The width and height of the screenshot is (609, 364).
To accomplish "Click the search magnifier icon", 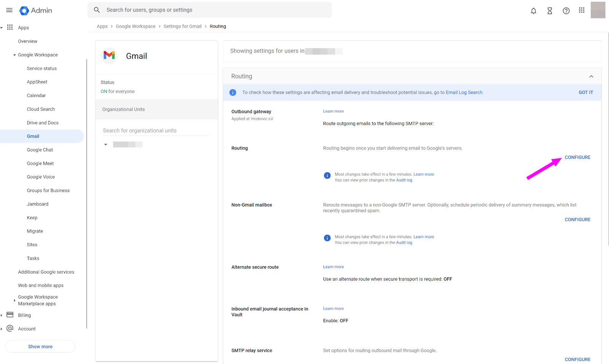I will [x=97, y=10].
